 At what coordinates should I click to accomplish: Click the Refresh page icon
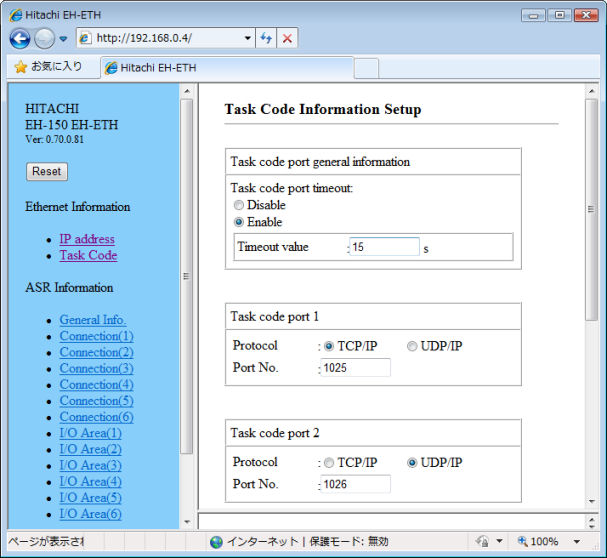point(267,38)
